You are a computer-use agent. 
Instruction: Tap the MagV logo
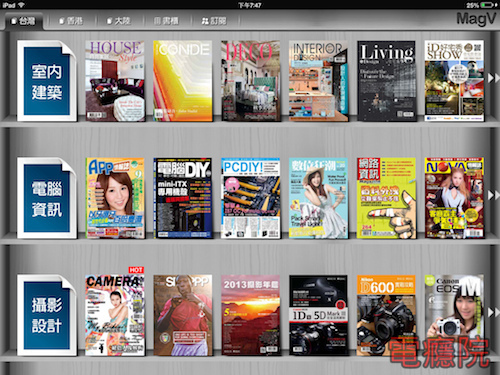click(476, 19)
